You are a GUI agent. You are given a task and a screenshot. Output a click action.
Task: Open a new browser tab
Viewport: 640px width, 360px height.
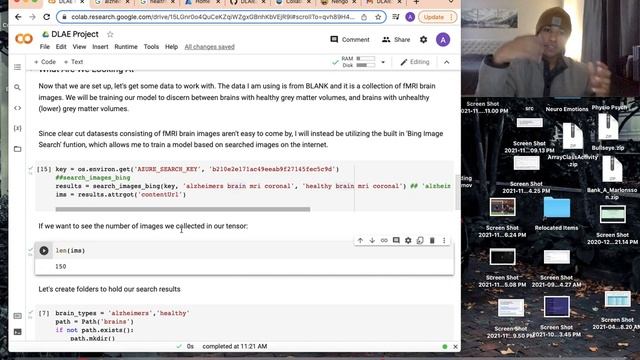tap(416, 2)
